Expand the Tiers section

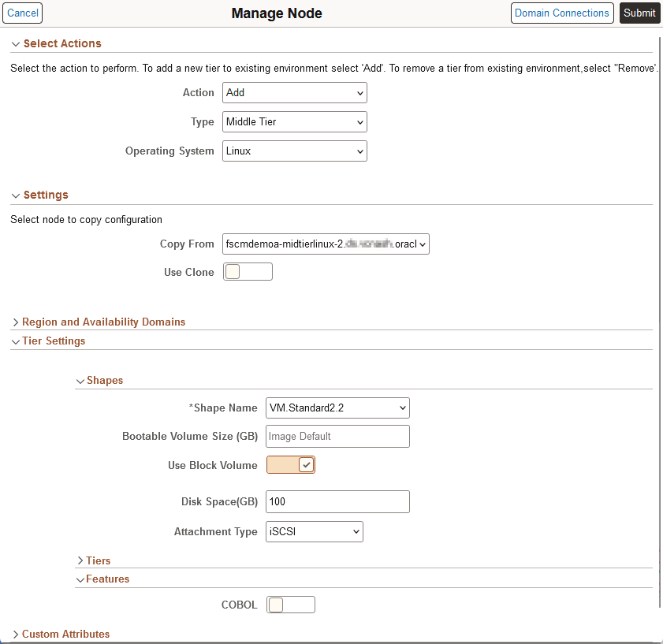(80, 560)
